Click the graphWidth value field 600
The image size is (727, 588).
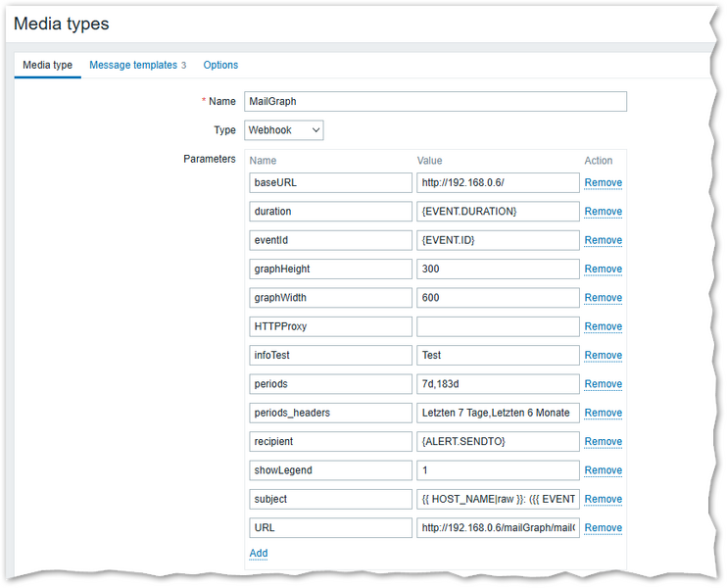[x=498, y=298]
